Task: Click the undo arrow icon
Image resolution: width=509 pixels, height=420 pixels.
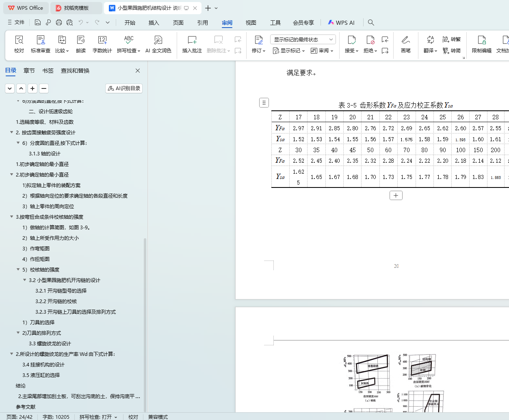Action: tap(81, 22)
